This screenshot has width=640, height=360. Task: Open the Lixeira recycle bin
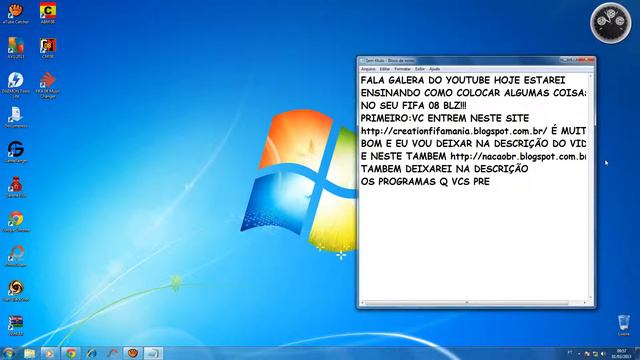point(623,325)
